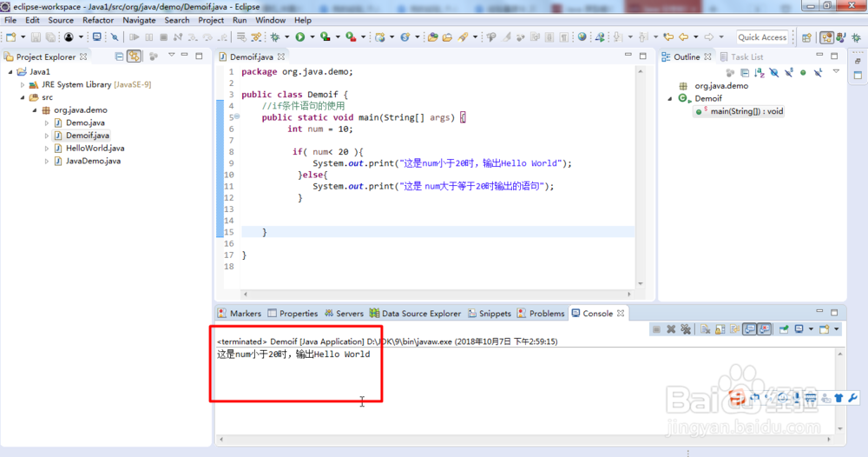
Task: Open Project Explorer View Menu triangle
Action: (172, 56)
